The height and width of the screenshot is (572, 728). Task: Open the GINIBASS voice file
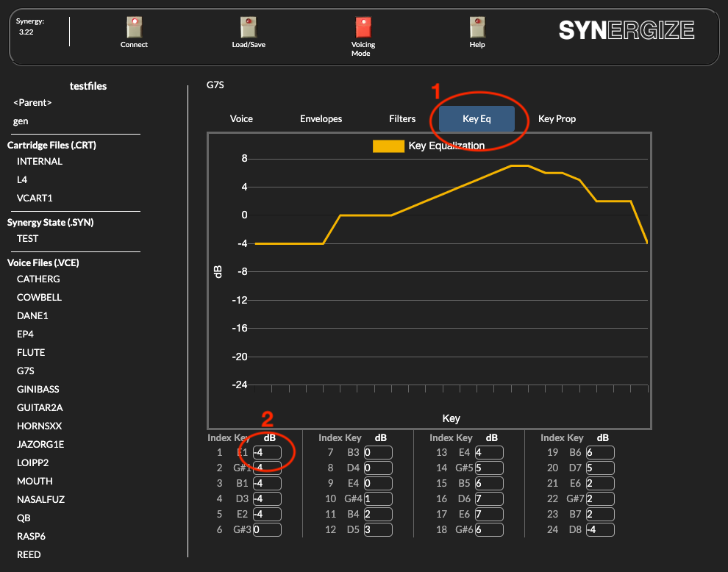[38, 389]
